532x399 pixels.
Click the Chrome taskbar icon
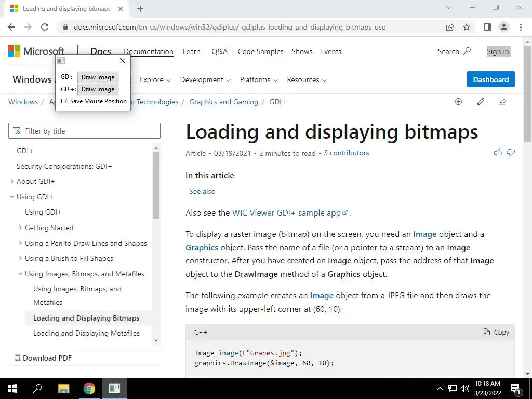(x=89, y=389)
